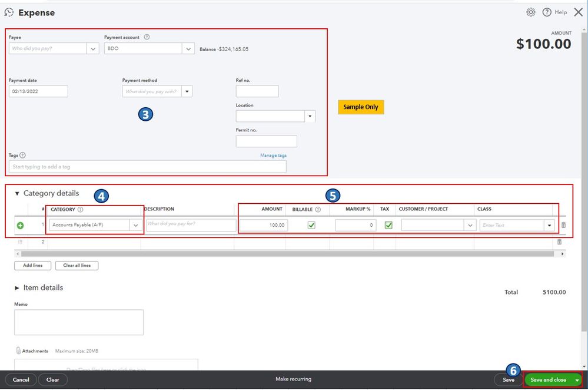Click the Clear button
Image resolution: width=588 pixels, height=390 pixels.
click(x=53, y=379)
